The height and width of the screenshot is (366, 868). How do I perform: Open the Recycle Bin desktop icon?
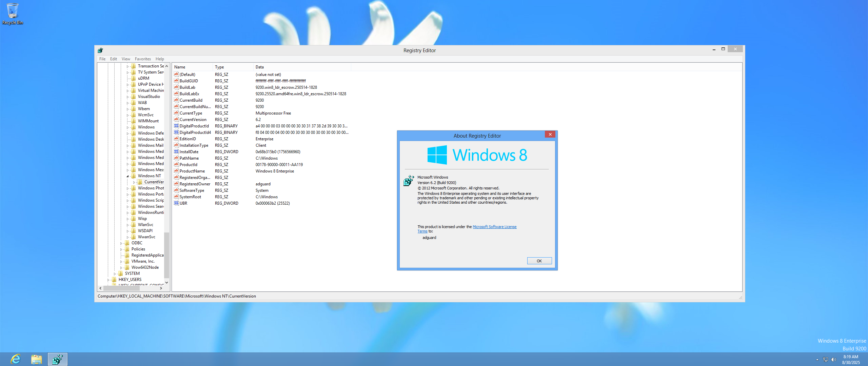[13, 14]
